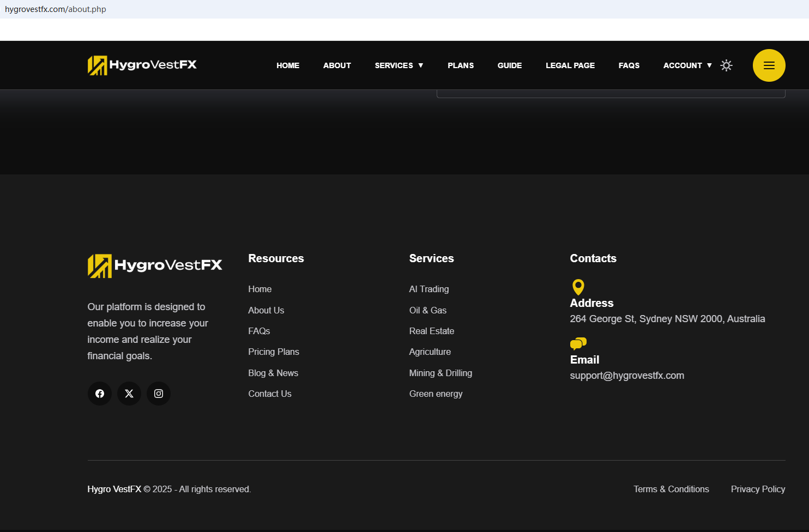Click the support@hygrovestfx.com email address
Image resolution: width=809 pixels, height=532 pixels.
coord(627,376)
